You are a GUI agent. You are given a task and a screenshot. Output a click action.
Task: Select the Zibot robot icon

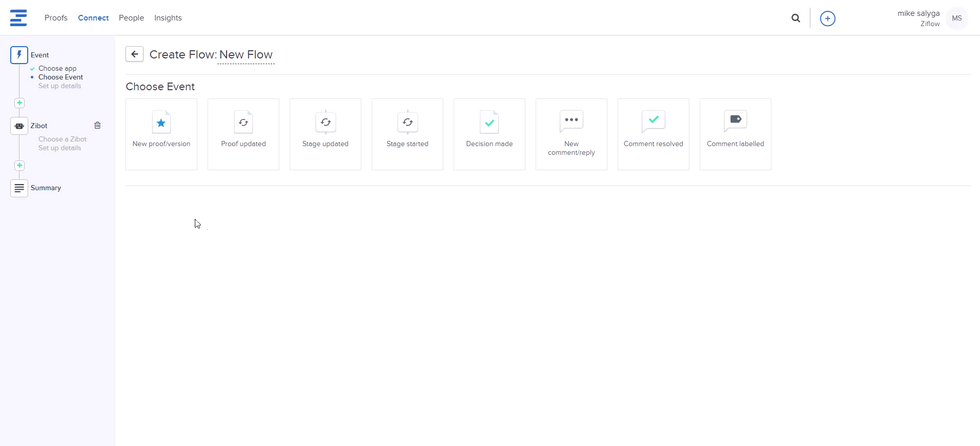point(19,126)
